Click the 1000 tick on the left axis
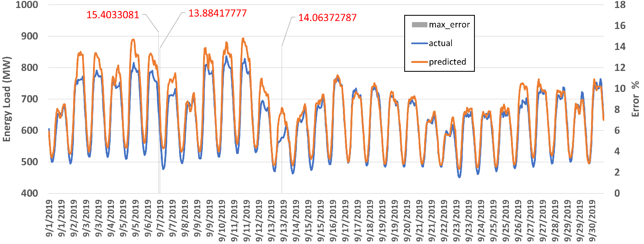This screenshot has width=644, height=244. click(x=27, y=5)
